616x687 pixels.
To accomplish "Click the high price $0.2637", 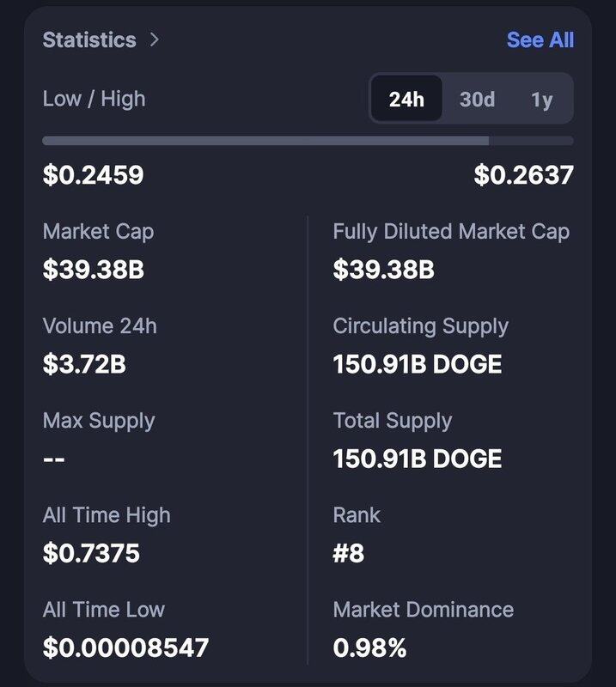I will coord(523,175).
